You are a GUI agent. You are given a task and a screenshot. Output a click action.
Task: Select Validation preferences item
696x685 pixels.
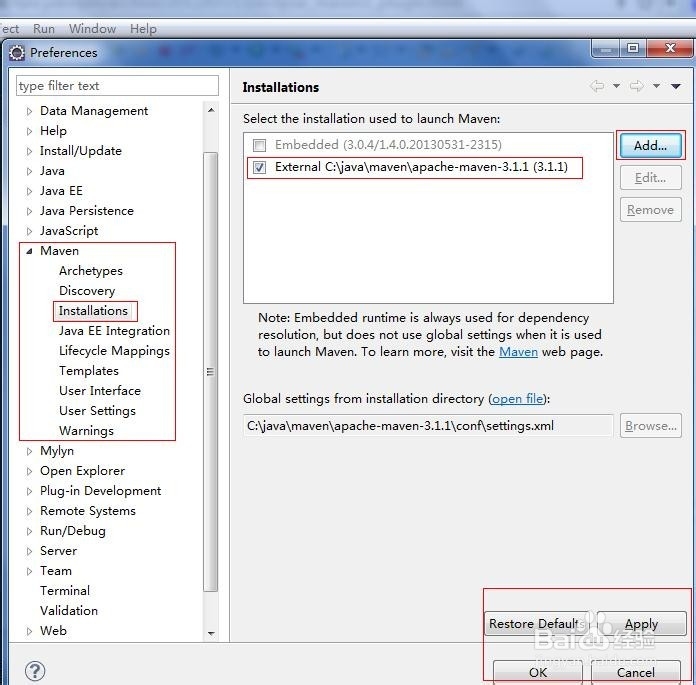(x=69, y=611)
